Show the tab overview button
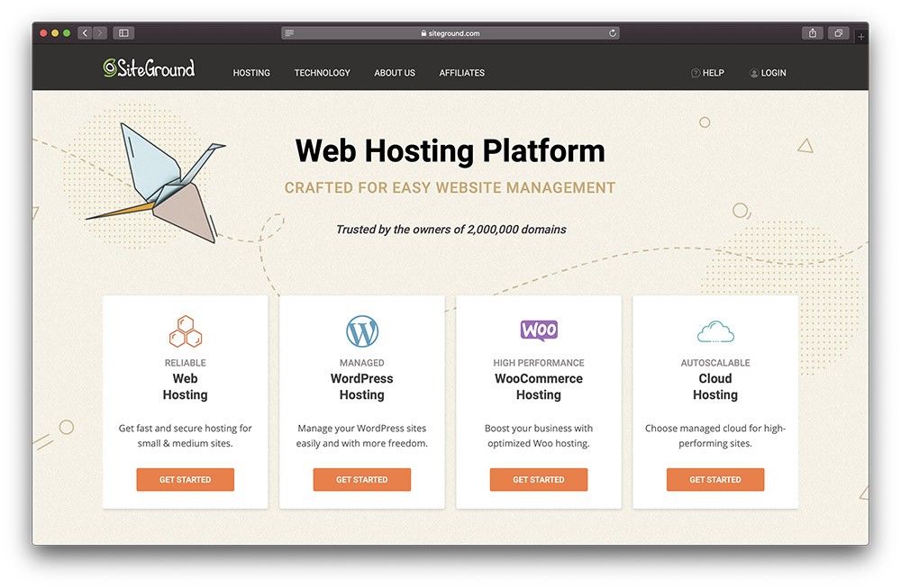Image resolution: width=901 pixels, height=588 pixels. pyautogui.click(x=838, y=32)
